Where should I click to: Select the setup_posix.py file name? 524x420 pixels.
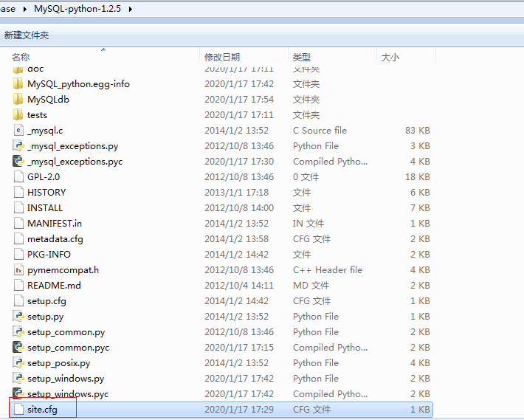pyautogui.click(x=59, y=363)
